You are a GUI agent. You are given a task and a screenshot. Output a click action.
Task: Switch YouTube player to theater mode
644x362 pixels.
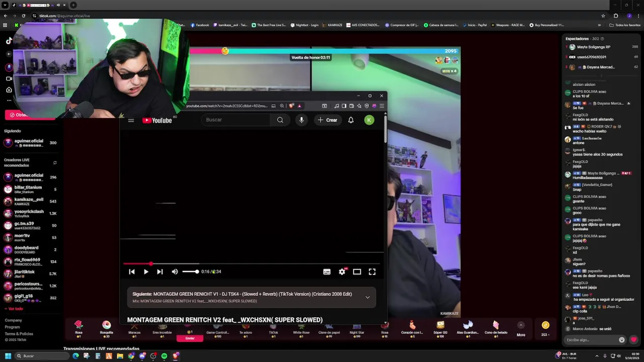click(357, 271)
